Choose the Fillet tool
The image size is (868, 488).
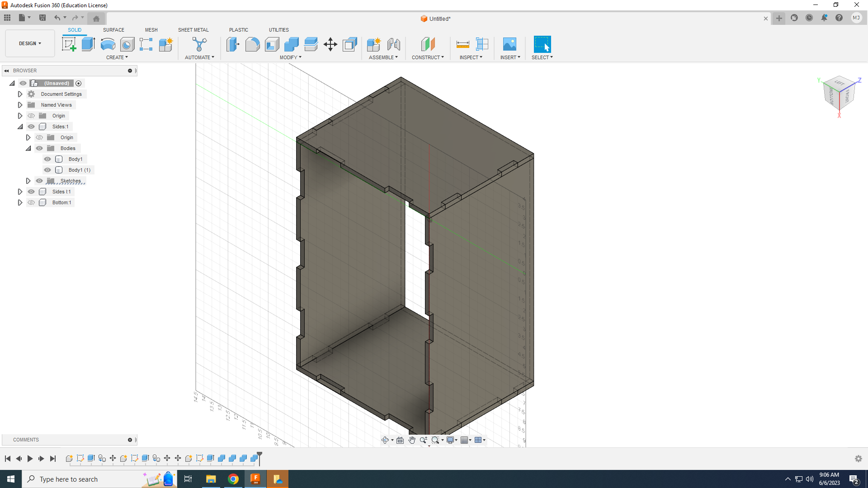click(252, 44)
